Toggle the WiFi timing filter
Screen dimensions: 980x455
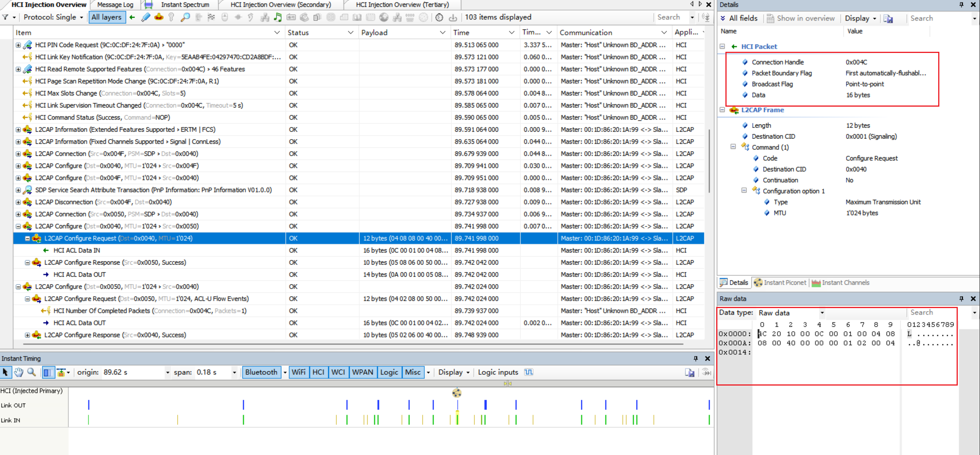(298, 372)
